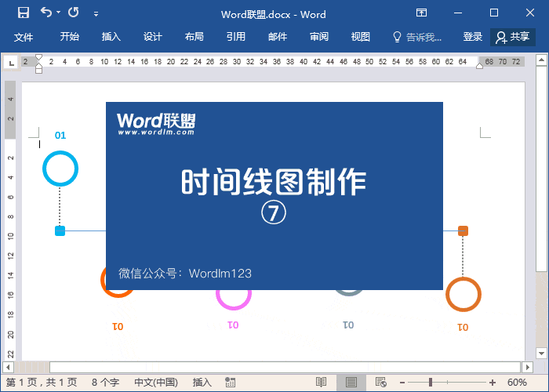
Task: Open Ribbon Display Options button
Action: tap(422, 13)
